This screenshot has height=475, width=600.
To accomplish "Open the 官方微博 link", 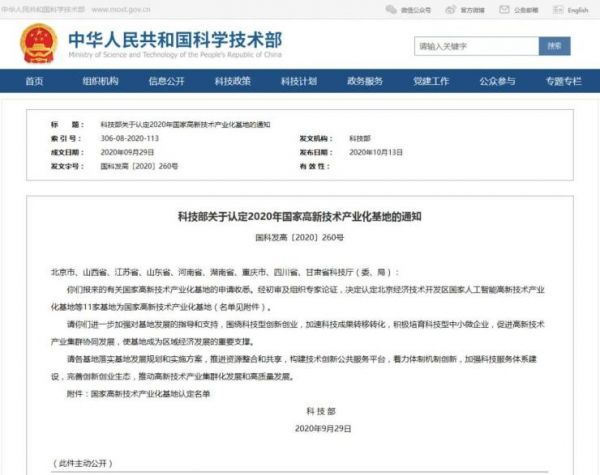I will click(472, 10).
